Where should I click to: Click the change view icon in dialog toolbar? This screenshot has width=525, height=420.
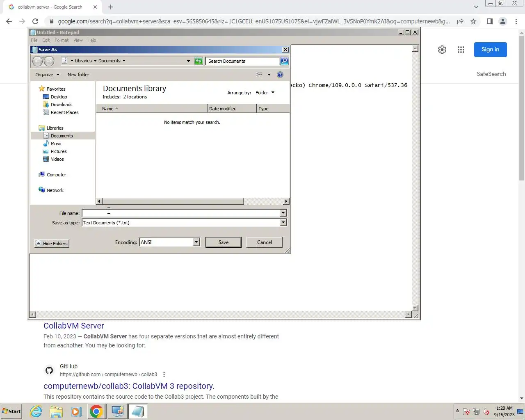pyautogui.click(x=259, y=75)
